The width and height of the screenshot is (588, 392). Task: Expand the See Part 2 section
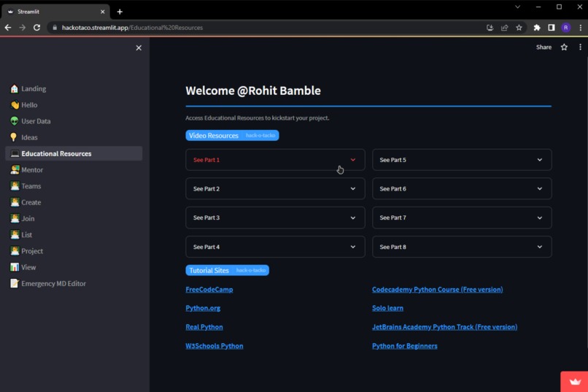[275, 188]
